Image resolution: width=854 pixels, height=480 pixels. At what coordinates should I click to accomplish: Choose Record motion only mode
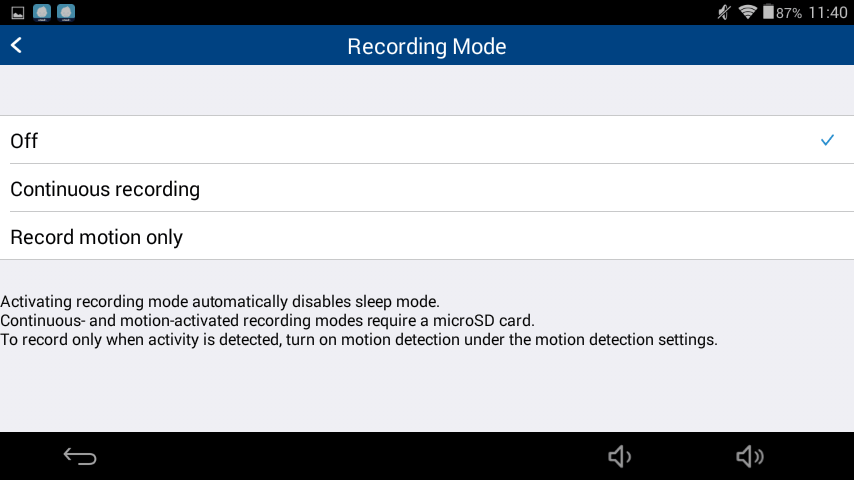pyautogui.click(x=427, y=236)
